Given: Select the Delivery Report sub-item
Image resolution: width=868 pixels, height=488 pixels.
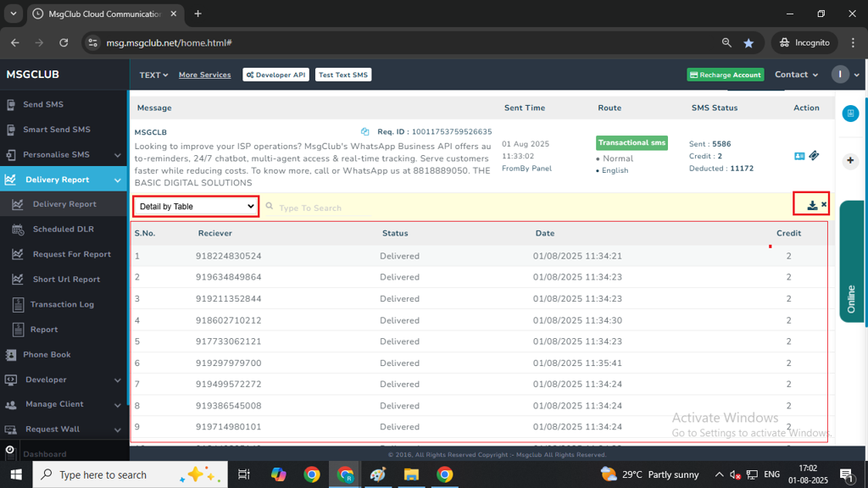Looking at the screenshot, I should click(64, 204).
